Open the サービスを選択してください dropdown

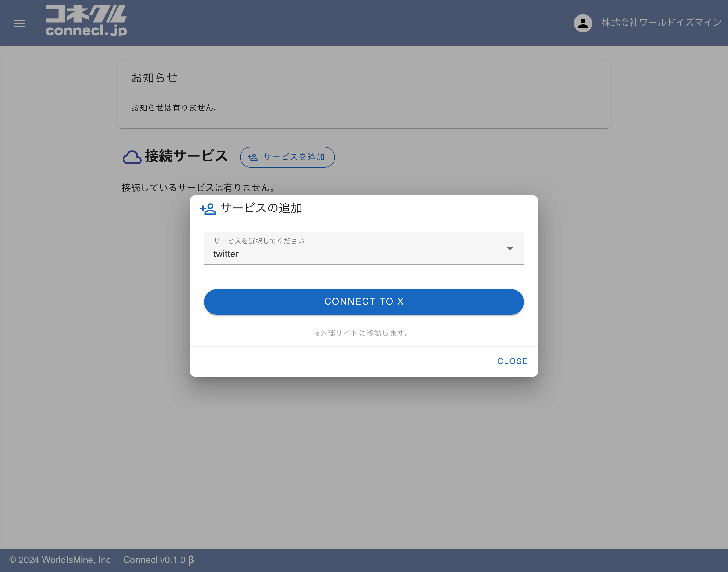click(x=364, y=249)
